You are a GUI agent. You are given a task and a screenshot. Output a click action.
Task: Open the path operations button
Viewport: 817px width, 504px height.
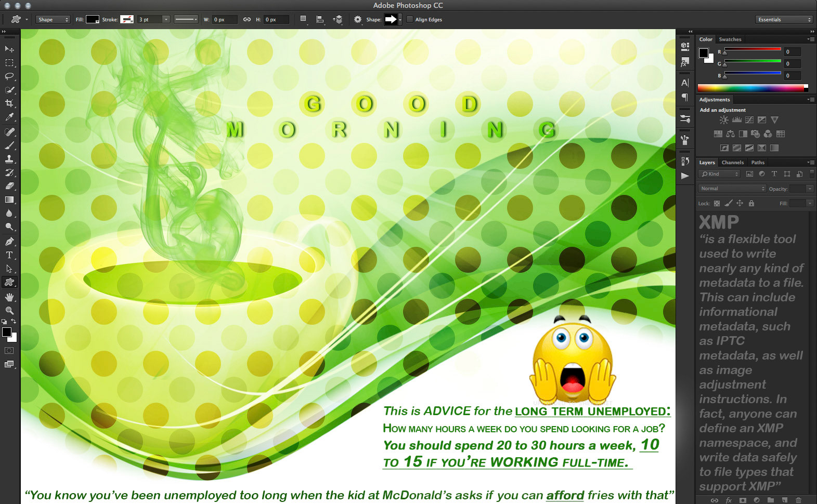click(304, 20)
